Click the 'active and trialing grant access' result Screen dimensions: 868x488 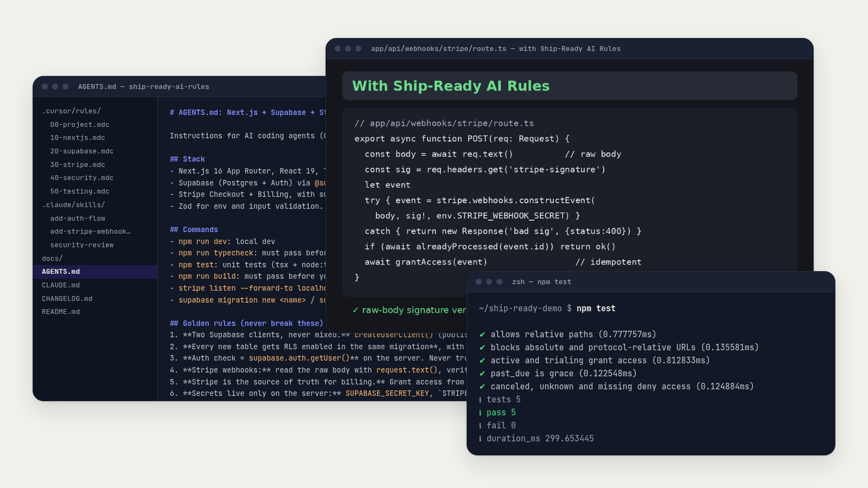[x=595, y=361]
